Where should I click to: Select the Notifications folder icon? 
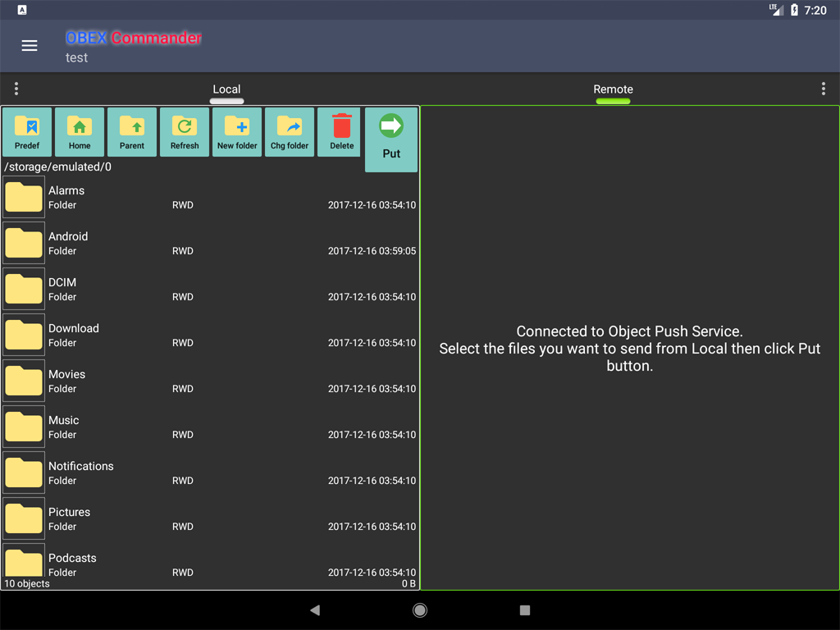point(24,473)
